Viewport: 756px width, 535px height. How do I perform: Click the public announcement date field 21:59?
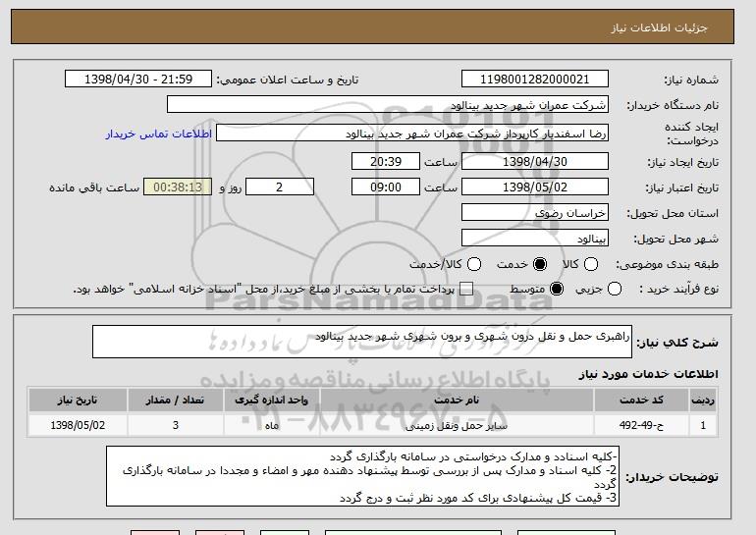[138, 80]
